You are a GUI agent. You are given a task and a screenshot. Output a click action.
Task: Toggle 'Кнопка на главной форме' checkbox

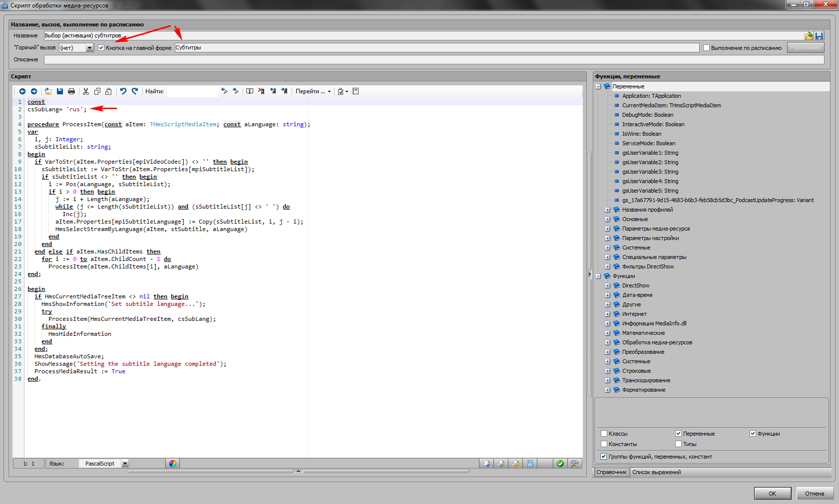tap(101, 48)
